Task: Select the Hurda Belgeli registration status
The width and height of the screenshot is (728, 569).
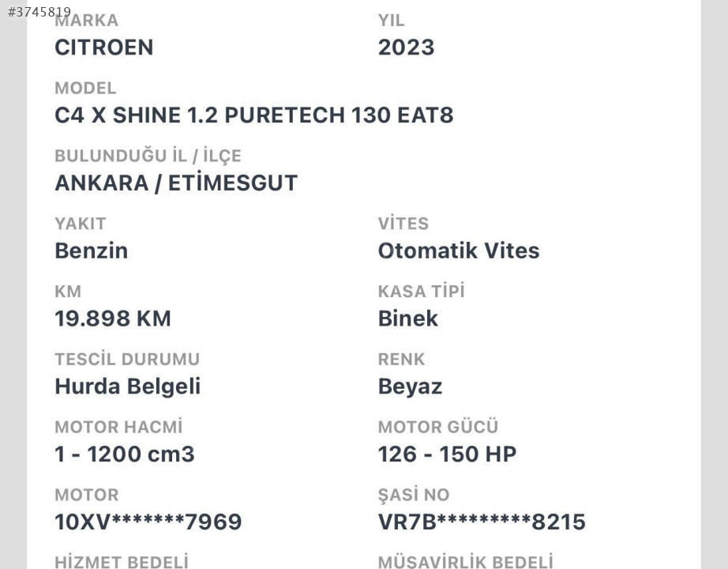Action: tap(128, 386)
